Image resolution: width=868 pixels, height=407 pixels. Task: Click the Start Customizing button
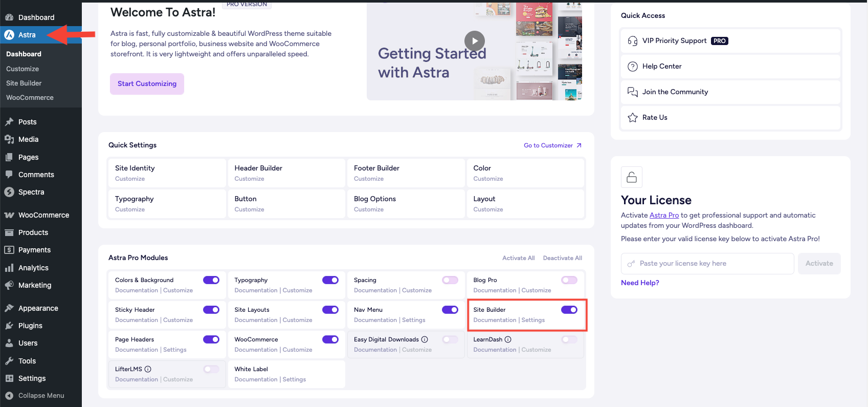[x=147, y=84]
